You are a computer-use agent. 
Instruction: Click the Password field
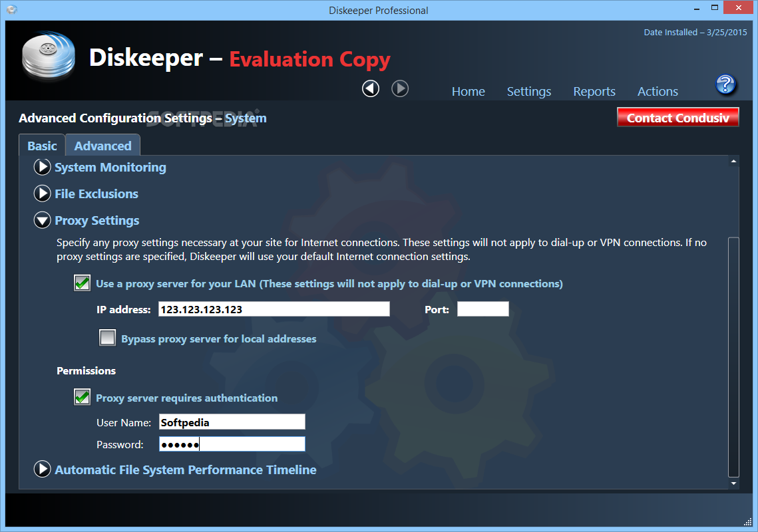[x=232, y=444]
